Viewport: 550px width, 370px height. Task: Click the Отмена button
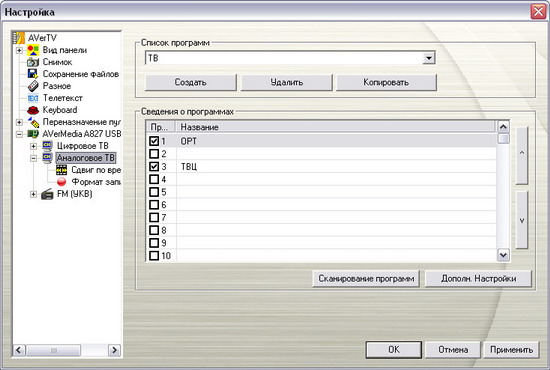tap(453, 350)
